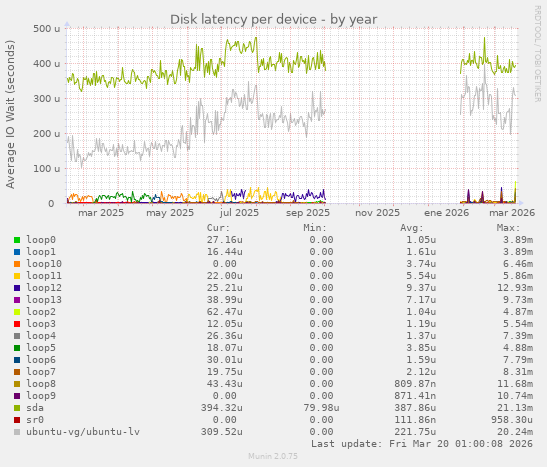Click the loop1 blue color swatch
The width and height of the screenshot is (547, 467).
(x=17, y=252)
